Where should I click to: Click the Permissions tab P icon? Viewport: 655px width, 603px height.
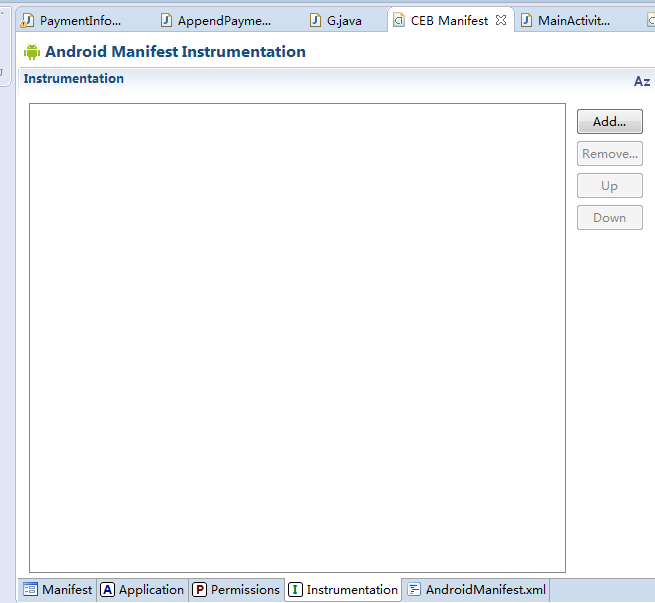(x=199, y=590)
